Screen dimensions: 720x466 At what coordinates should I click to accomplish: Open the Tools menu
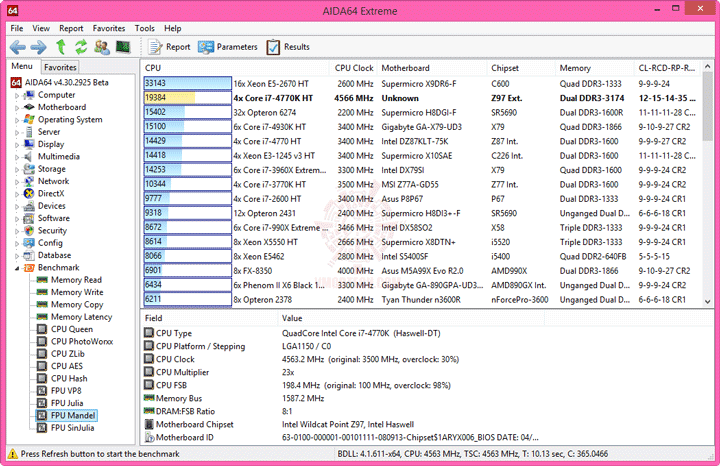click(145, 28)
